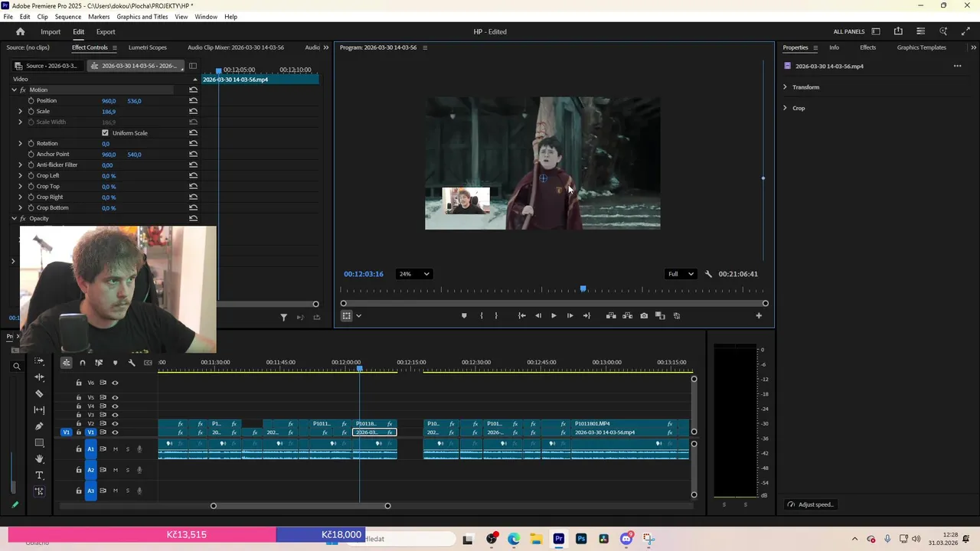The width and height of the screenshot is (980, 551).
Task: Open the Quick Export share icon
Action: point(898,31)
